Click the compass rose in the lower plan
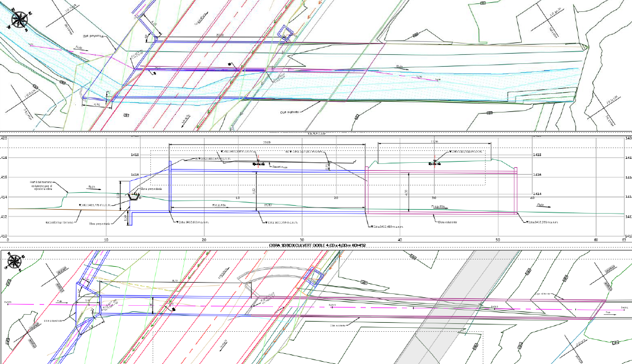 pyautogui.click(x=15, y=261)
